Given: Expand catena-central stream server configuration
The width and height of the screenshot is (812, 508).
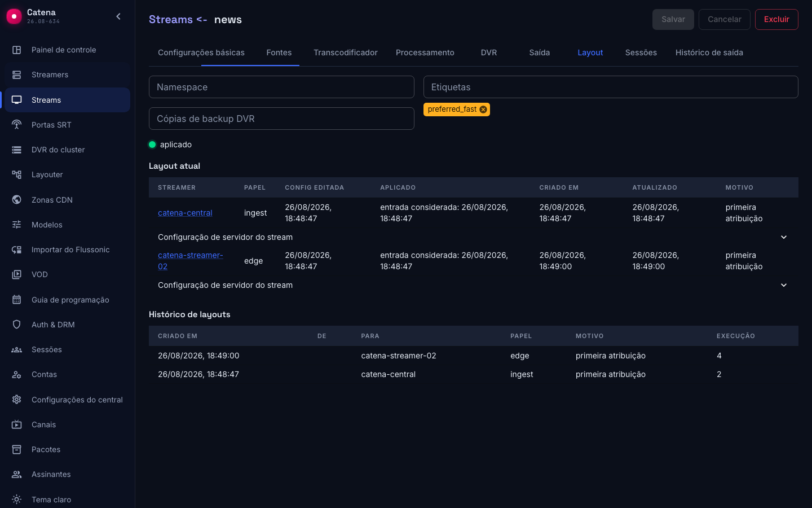Looking at the screenshot, I should 784,237.
